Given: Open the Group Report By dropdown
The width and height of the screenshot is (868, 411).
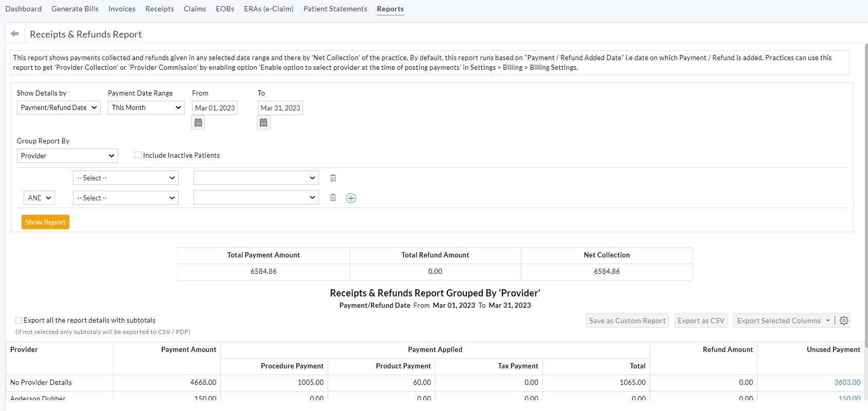Looking at the screenshot, I should pyautogui.click(x=67, y=156).
